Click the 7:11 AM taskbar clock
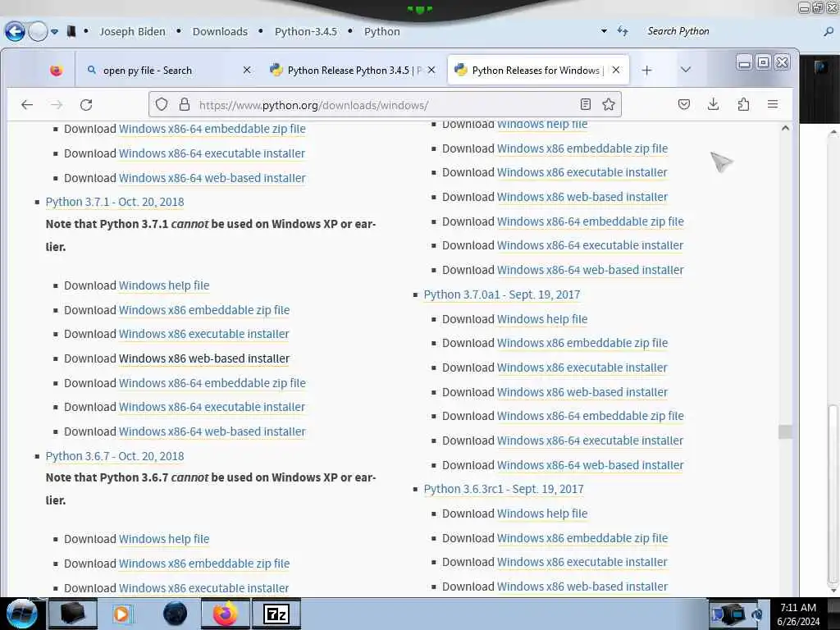The height and width of the screenshot is (630, 840). point(798,614)
